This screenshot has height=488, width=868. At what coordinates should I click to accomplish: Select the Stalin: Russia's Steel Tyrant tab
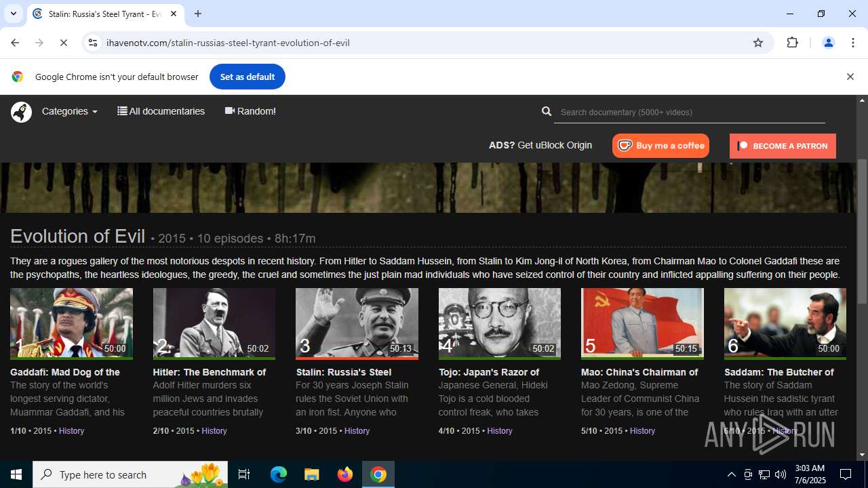pos(105,14)
